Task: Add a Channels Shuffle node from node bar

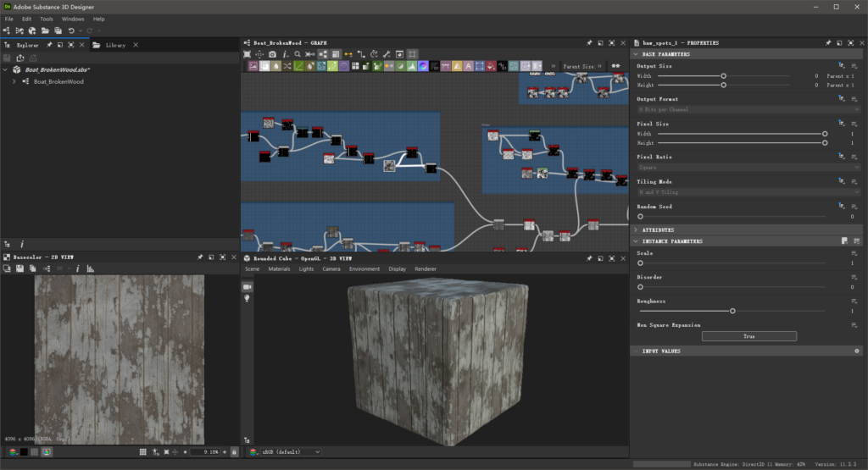Action: (287, 66)
